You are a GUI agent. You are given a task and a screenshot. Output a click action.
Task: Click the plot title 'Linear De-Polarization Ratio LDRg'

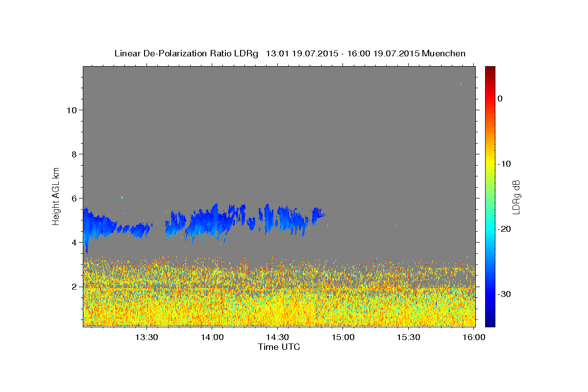pyautogui.click(x=186, y=53)
